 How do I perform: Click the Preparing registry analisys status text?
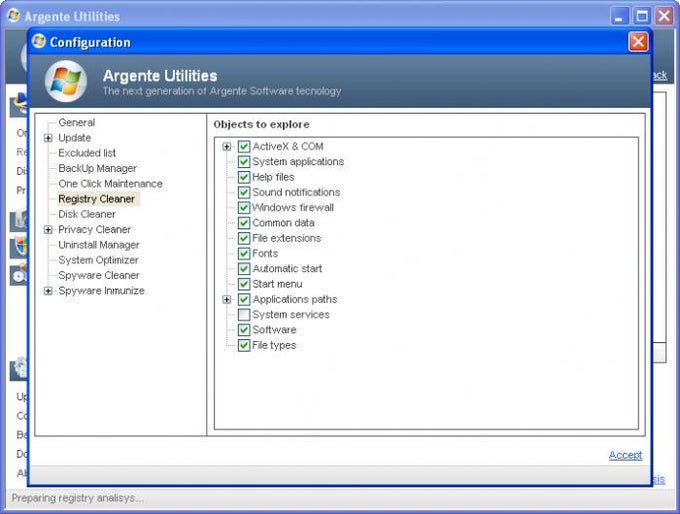[78, 498]
